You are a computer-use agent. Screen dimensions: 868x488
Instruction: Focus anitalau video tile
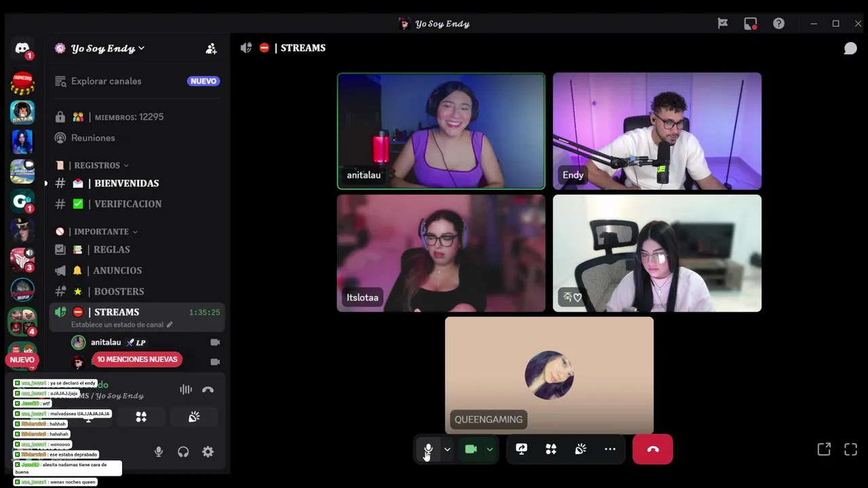[441, 131]
